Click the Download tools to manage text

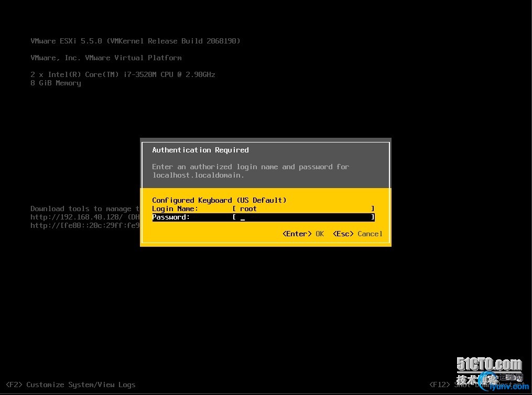(x=85, y=209)
